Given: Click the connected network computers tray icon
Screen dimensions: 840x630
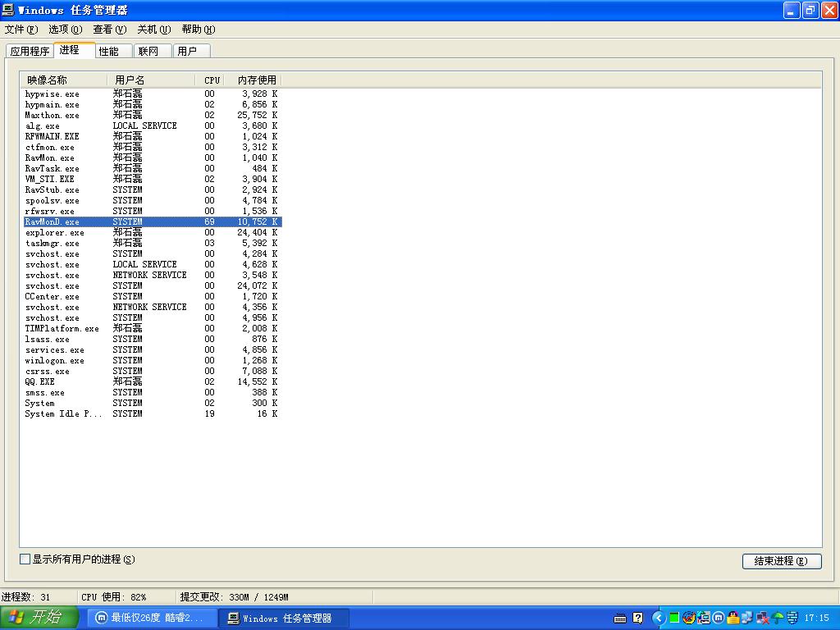Looking at the screenshot, I should 747,618.
